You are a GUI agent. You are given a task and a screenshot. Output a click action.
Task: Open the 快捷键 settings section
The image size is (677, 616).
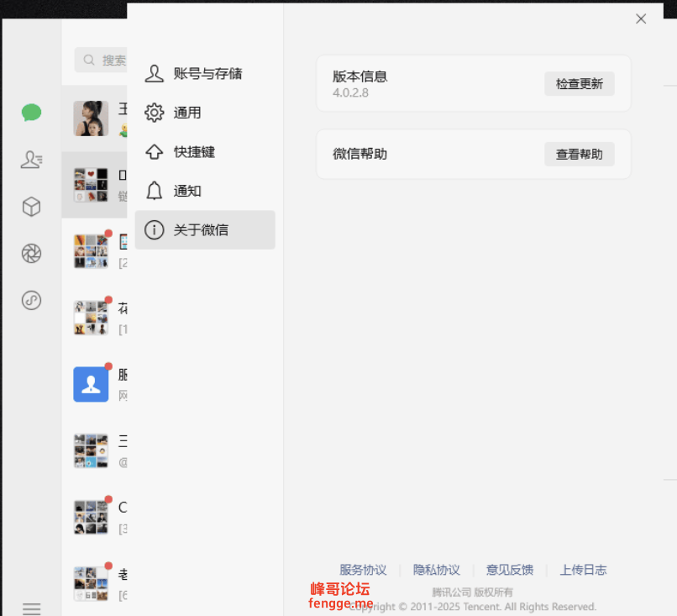[205, 152]
